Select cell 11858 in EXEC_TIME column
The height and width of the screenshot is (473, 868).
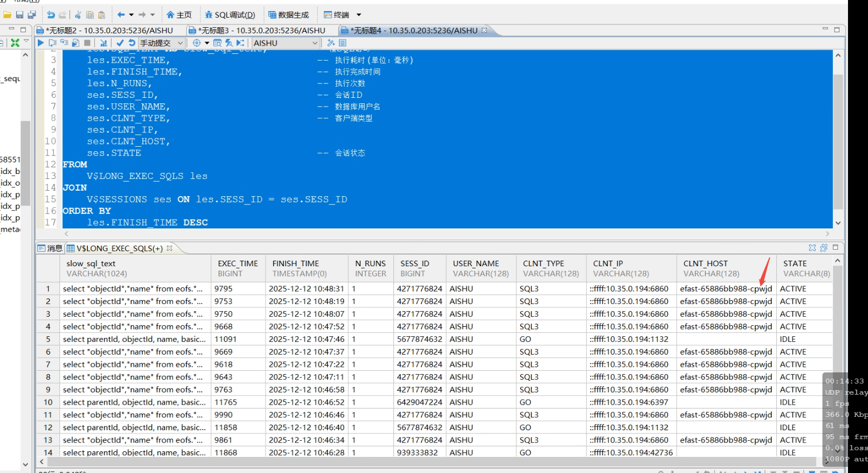[x=238, y=427]
